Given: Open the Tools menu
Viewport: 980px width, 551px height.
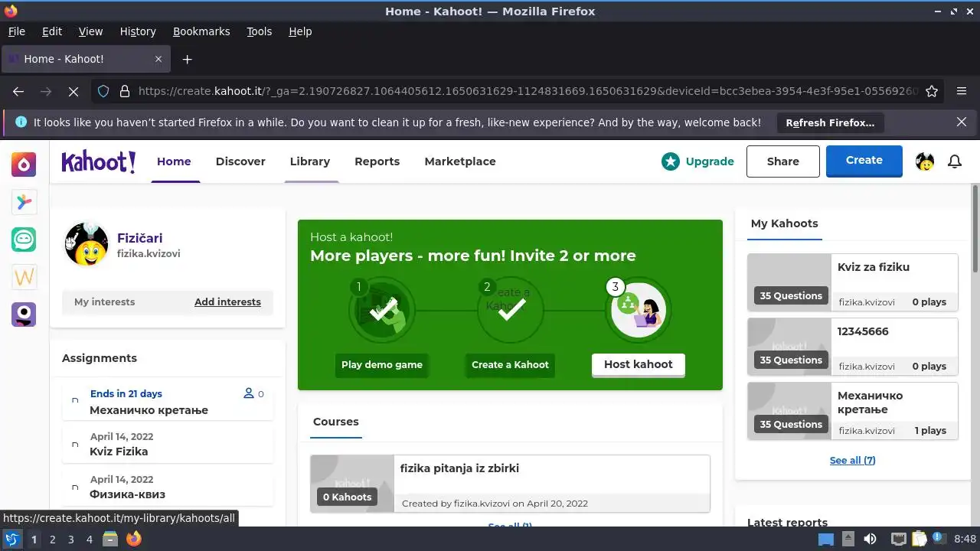Looking at the screenshot, I should (259, 31).
